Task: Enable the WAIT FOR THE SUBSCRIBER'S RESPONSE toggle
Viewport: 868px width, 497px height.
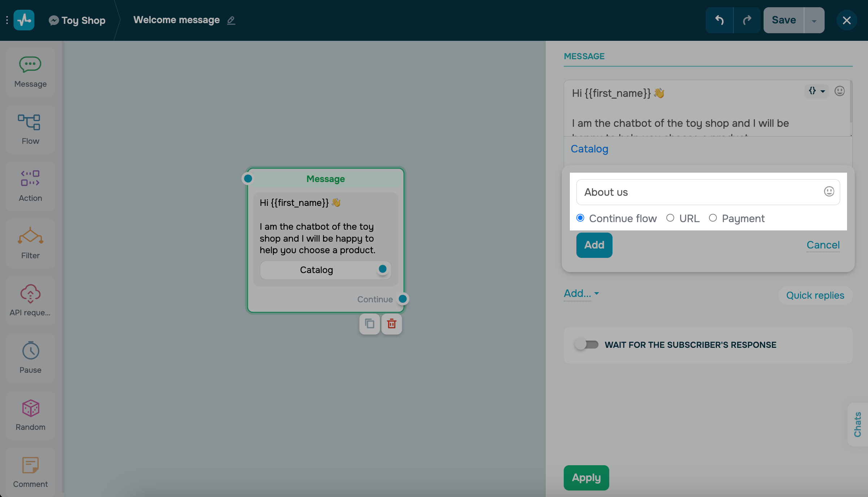Action: click(587, 345)
